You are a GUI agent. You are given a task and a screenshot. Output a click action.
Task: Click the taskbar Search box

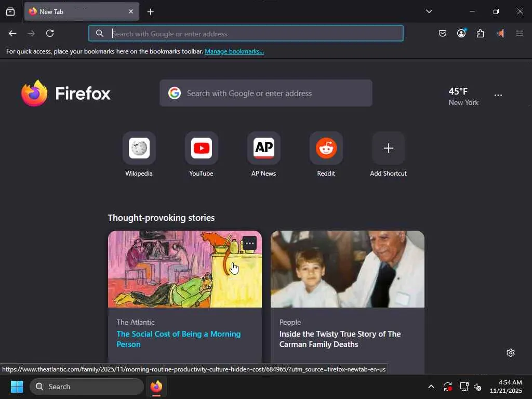click(87, 387)
